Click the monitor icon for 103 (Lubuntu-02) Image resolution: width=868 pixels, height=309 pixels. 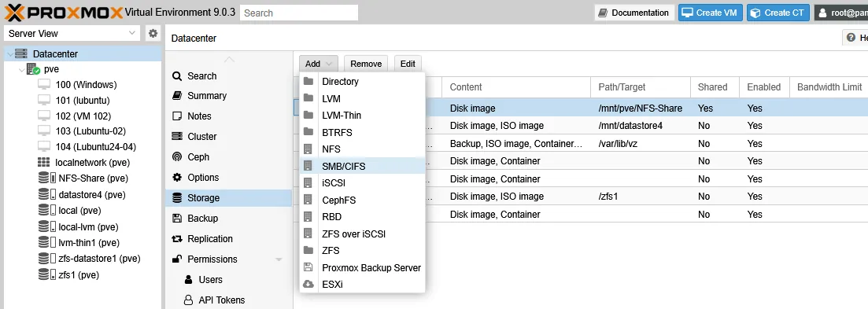pyautogui.click(x=44, y=131)
